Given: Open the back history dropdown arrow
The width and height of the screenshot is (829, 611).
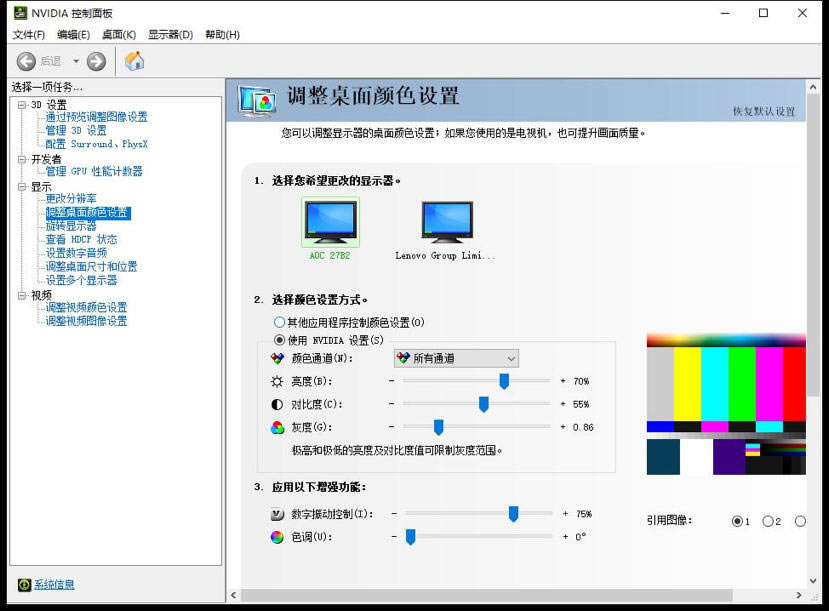Looking at the screenshot, I should tap(76, 61).
